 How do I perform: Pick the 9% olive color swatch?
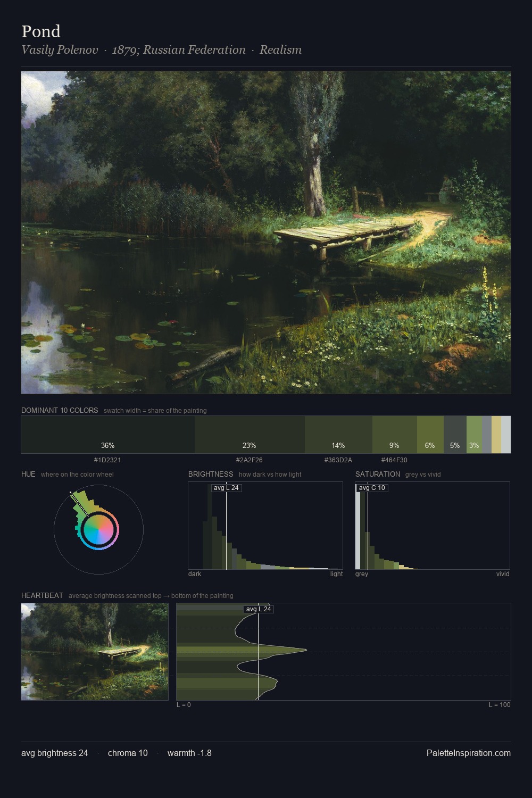(x=394, y=435)
